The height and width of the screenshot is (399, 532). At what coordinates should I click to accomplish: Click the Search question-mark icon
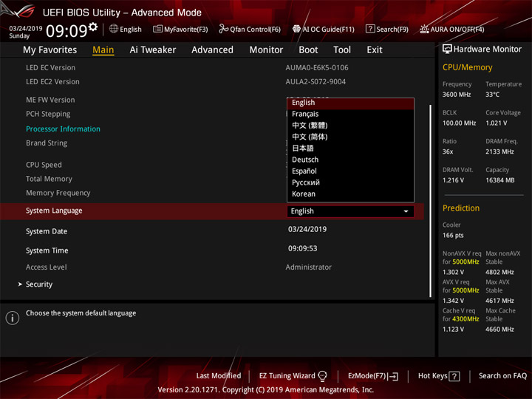pos(370,29)
